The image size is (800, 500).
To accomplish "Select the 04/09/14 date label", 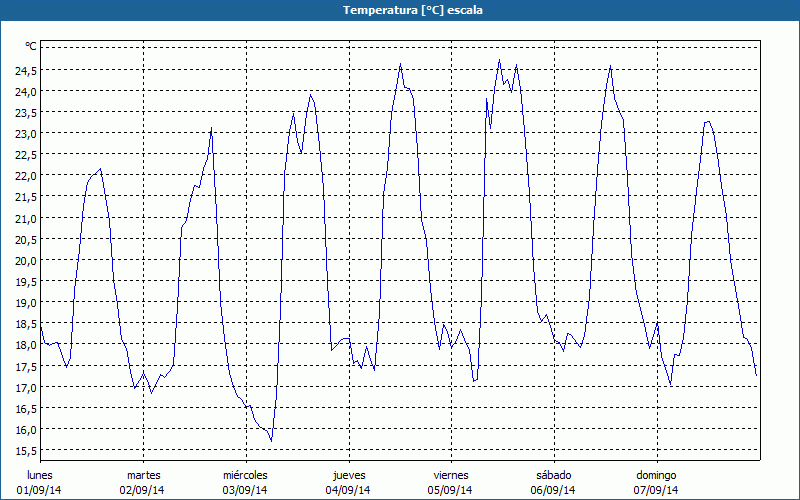I will (x=348, y=490).
